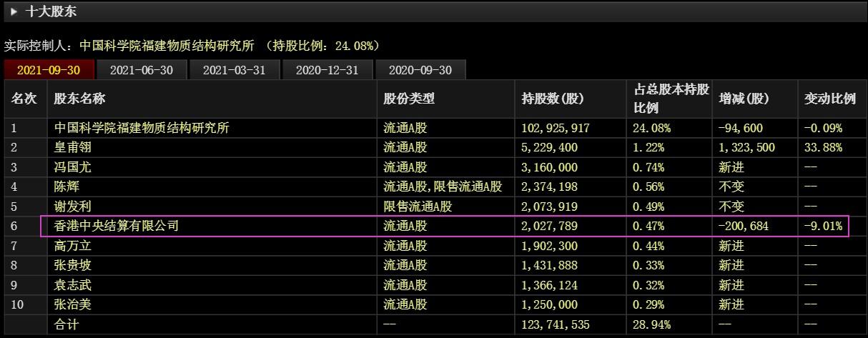868x338 pixels.
Task: Select shareholder 袁志武
Action: pyautogui.click(x=74, y=285)
